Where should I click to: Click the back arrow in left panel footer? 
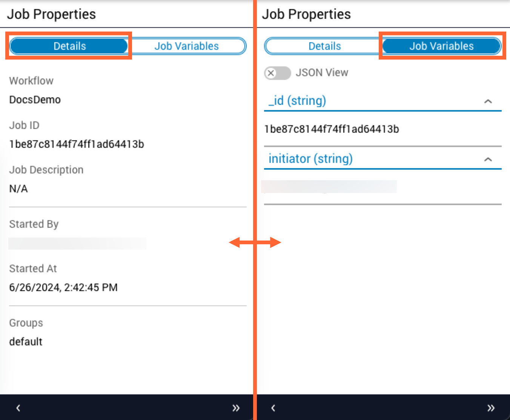click(x=18, y=408)
